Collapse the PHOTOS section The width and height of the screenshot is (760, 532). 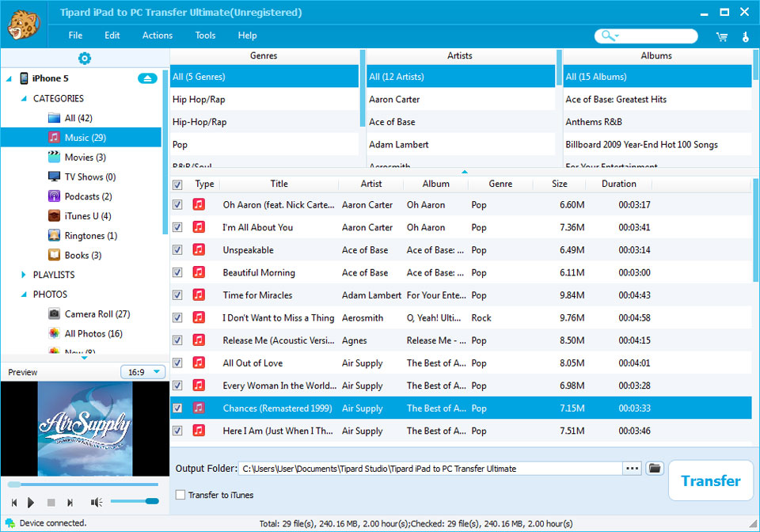pyautogui.click(x=24, y=294)
